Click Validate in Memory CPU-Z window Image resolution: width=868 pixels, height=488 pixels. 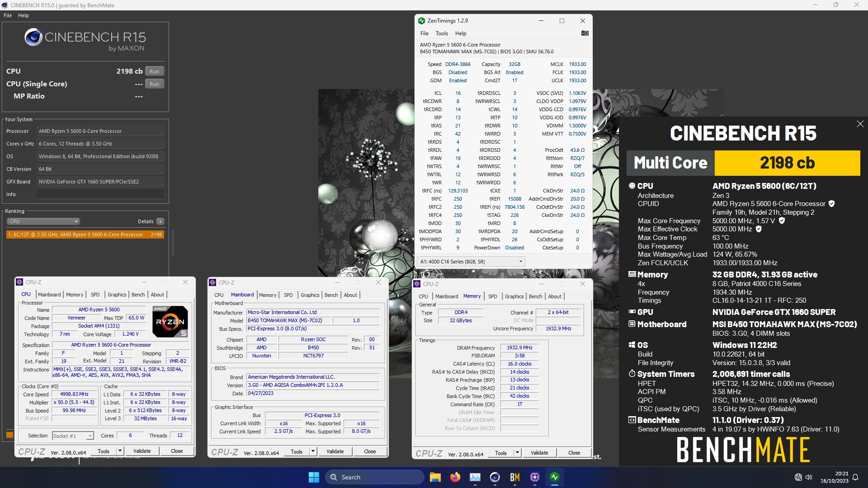(x=539, y=453)
